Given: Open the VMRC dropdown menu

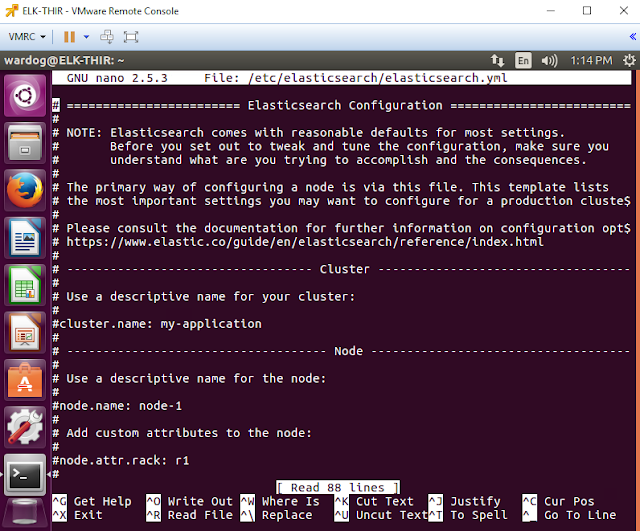Looking at the screenshot, I should [27, 37].
